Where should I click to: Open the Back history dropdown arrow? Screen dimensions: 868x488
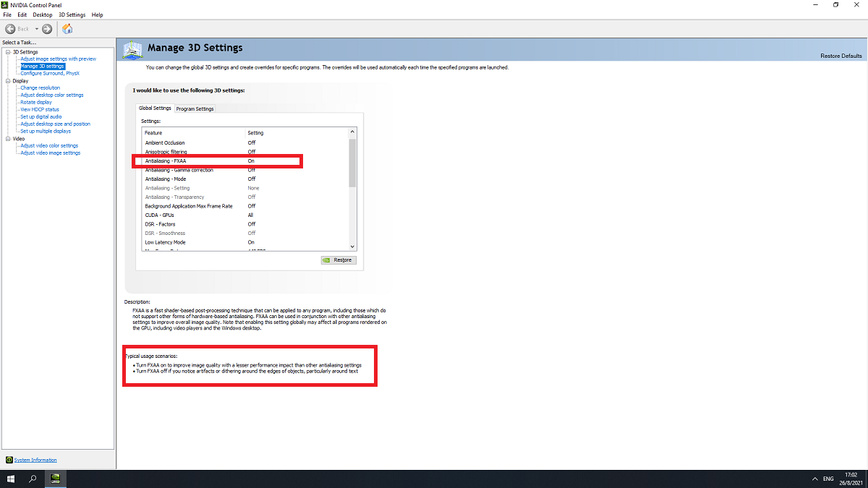(36, 29)
